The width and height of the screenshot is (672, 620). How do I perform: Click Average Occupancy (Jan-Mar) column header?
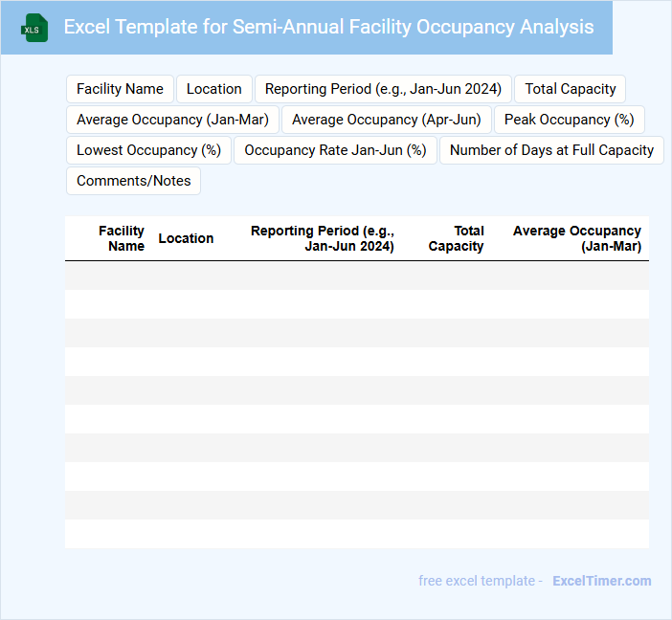[577, 238]
